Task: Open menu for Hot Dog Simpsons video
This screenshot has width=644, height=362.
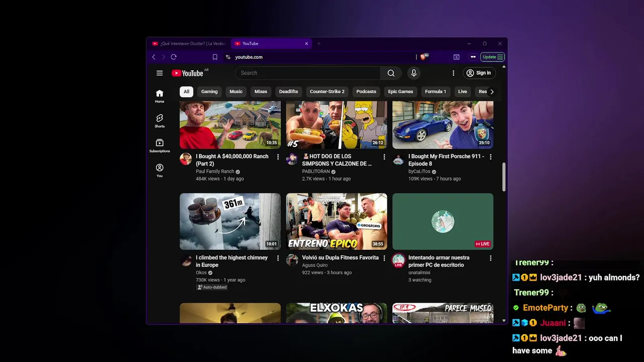Action: pyautogui.click(x=384, y=157)
